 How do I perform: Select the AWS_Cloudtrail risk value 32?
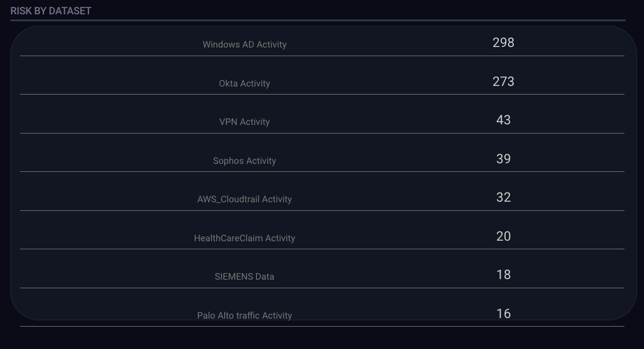point(503,198)
